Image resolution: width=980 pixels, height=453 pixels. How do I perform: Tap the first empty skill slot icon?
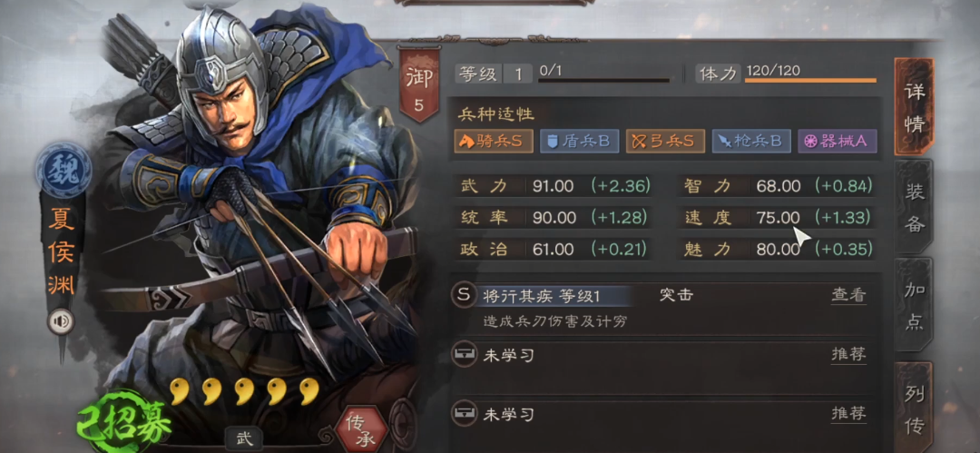coord(463,355)
